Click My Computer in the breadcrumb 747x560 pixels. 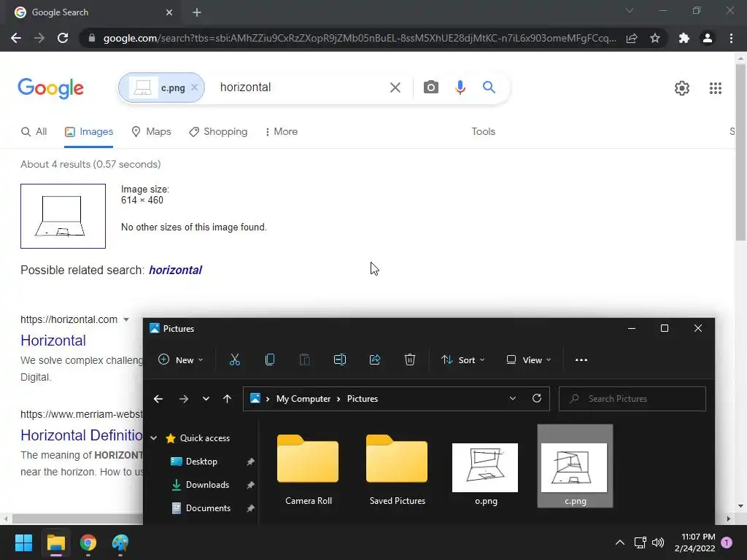303,399
